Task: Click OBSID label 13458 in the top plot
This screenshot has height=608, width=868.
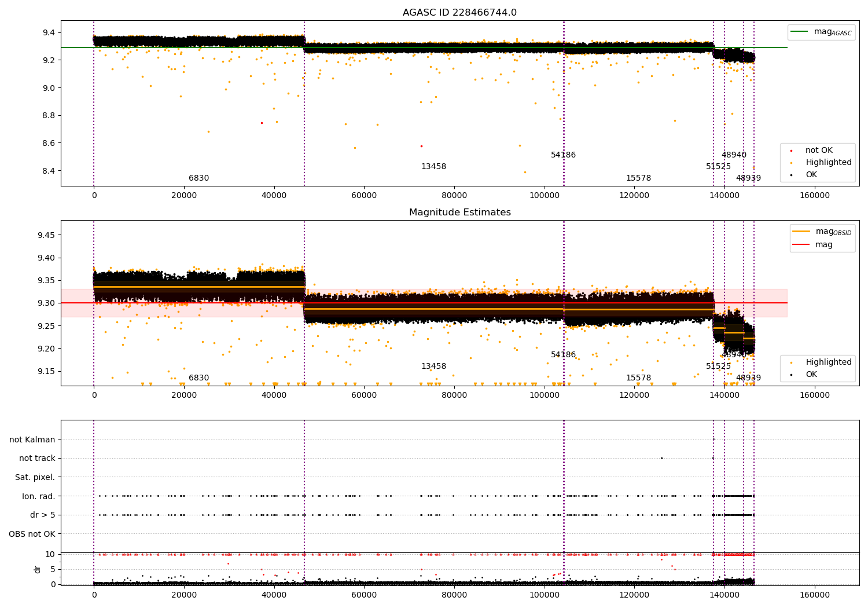Action: 433,167
